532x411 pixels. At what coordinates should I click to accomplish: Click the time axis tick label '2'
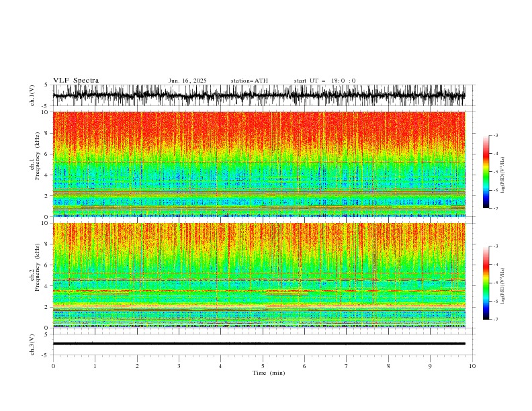[x=137, y=366]
